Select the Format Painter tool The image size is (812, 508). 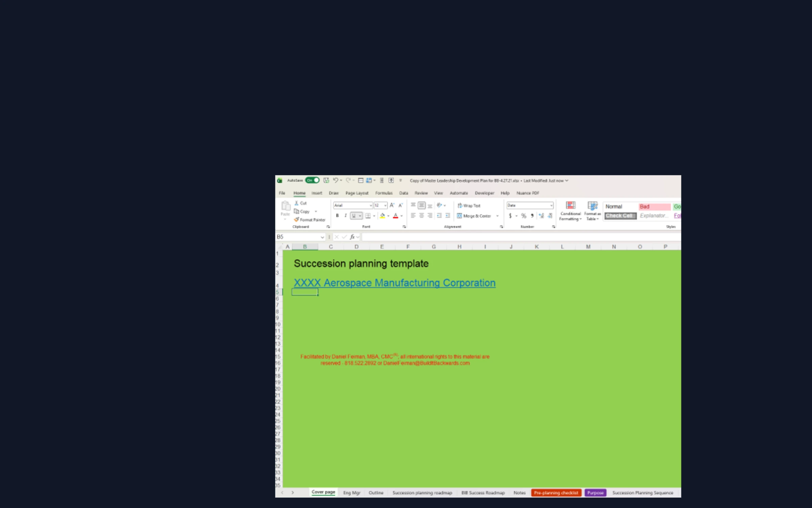[x=310, y=219]
